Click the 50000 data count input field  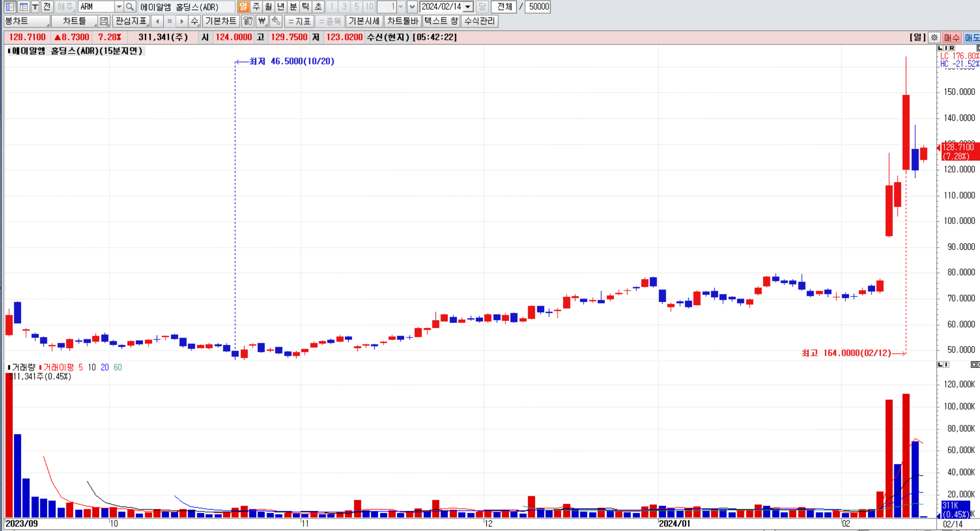[538, 7]
